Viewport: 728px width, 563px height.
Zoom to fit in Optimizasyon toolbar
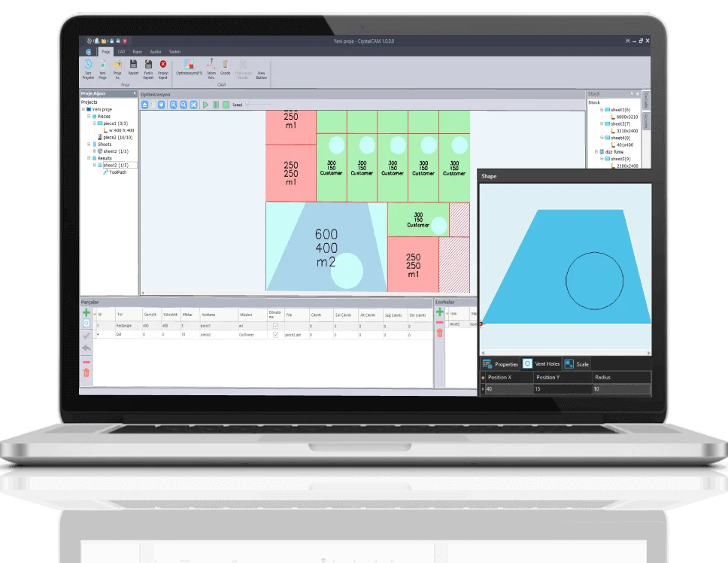pos(193,105)
